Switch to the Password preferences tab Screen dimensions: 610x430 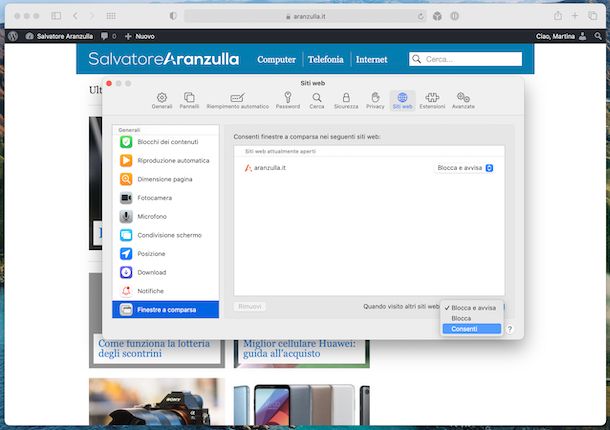pyautogui.click(x=287, y=100)
